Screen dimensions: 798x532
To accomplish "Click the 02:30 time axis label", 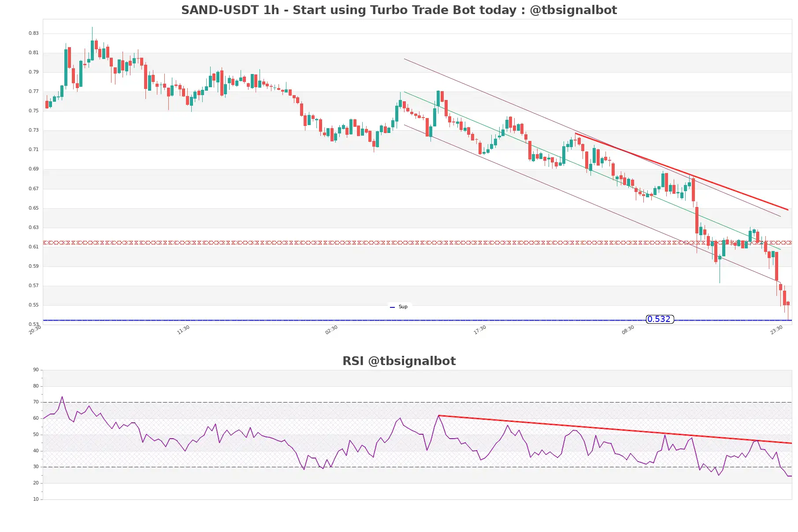I will click(331, 330).
